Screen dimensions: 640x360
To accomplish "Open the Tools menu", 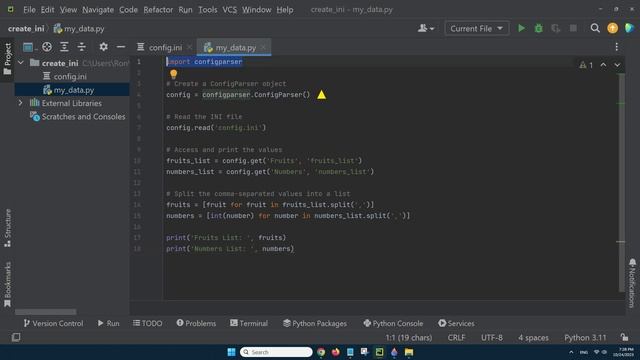I will pyautogui.click(x=207, y=9).
